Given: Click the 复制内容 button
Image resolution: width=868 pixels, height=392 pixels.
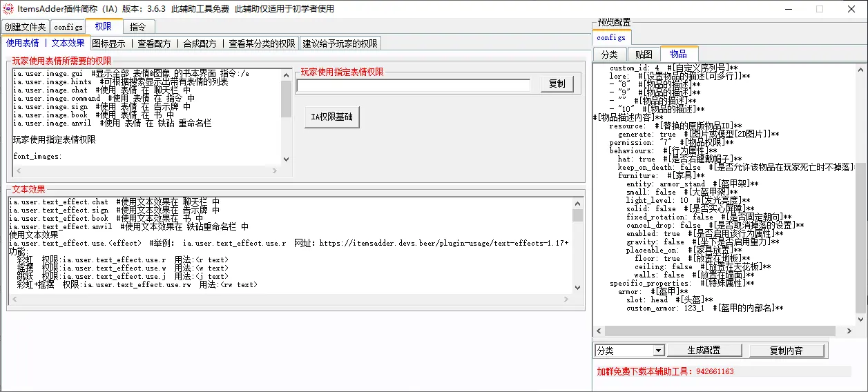Looking at the screenshot, I should point(787,351).
